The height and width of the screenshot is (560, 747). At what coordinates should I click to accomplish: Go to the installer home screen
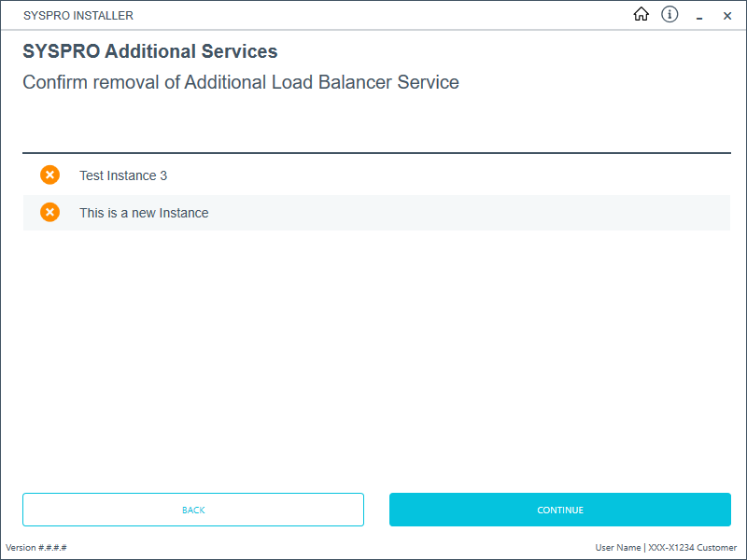[641, 15]
